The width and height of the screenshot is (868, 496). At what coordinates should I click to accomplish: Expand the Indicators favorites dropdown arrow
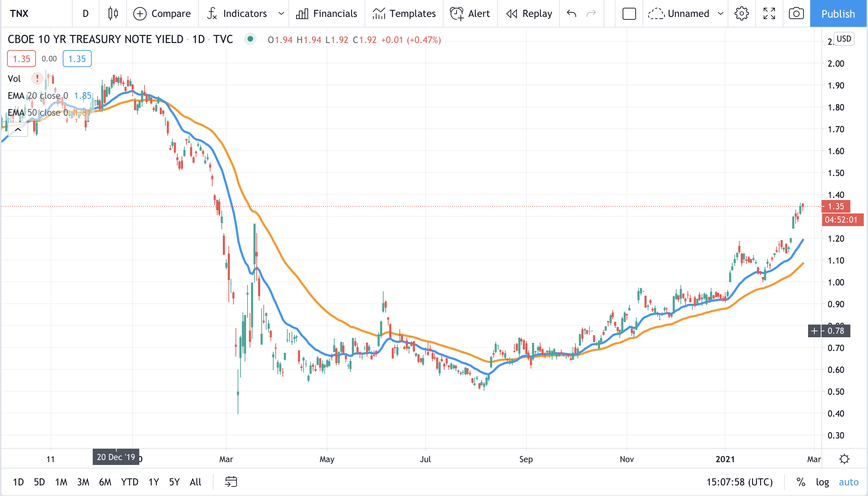point(281,13)
